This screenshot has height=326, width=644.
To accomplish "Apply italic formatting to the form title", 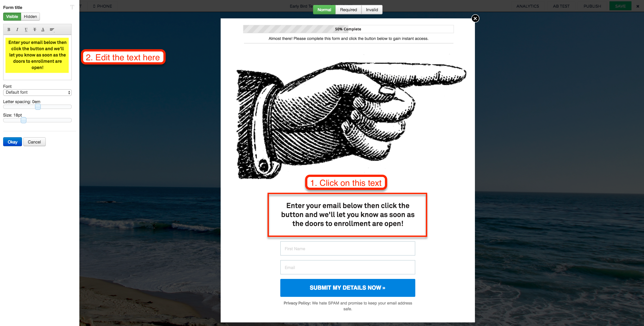I will click(17, 30).
